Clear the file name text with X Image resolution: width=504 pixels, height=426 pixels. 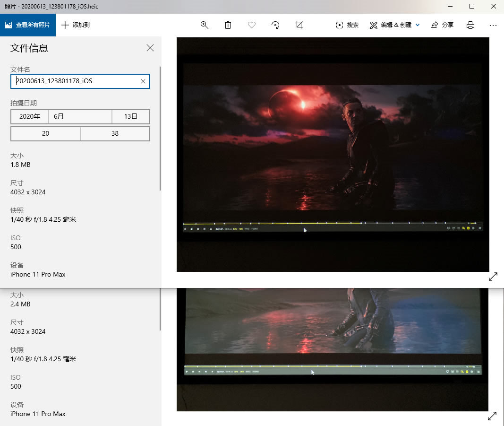pos(143,81)
